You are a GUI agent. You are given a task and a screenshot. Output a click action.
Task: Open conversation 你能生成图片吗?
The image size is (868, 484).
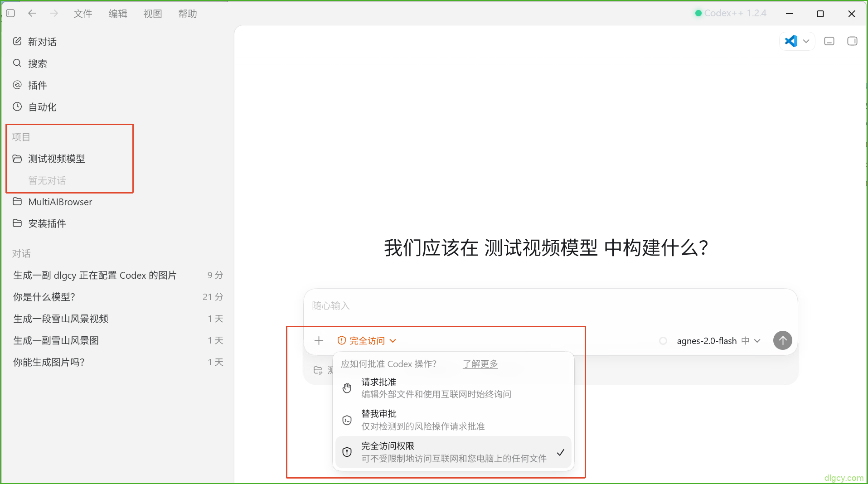coord(118,362)
